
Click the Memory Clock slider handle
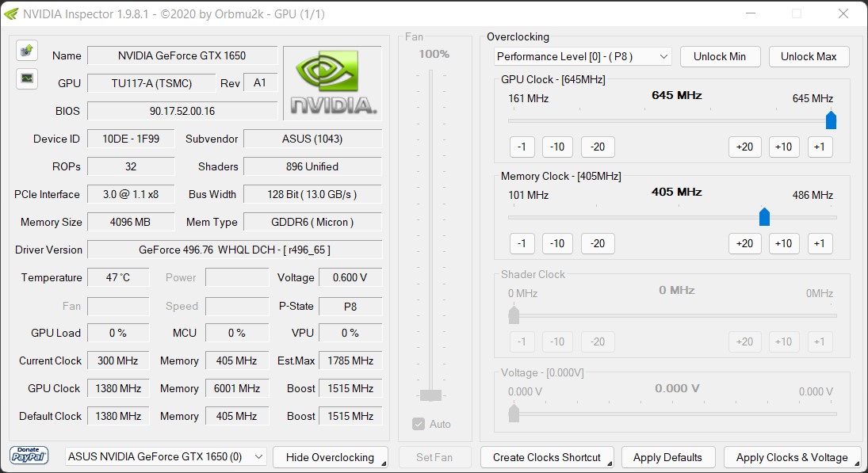[764, 216]
